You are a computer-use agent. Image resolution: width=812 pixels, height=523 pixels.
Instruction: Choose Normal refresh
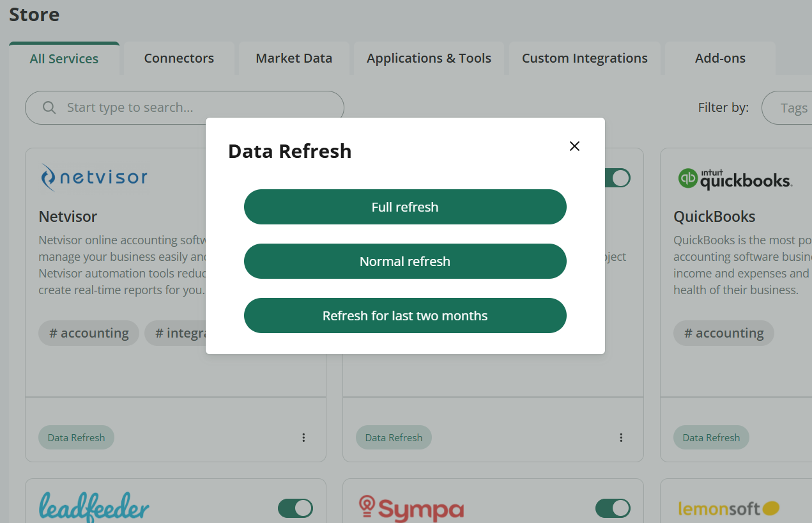tap(405, 261)
